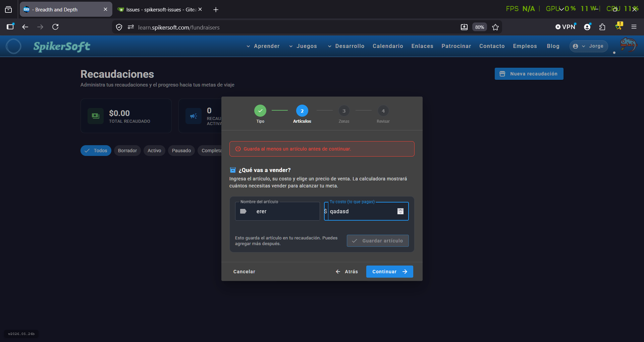Viewport: 644px width, 342px height.
Task: Open the extensions puzzle icon
Action: pyautogui.click(x=602, y=27)
